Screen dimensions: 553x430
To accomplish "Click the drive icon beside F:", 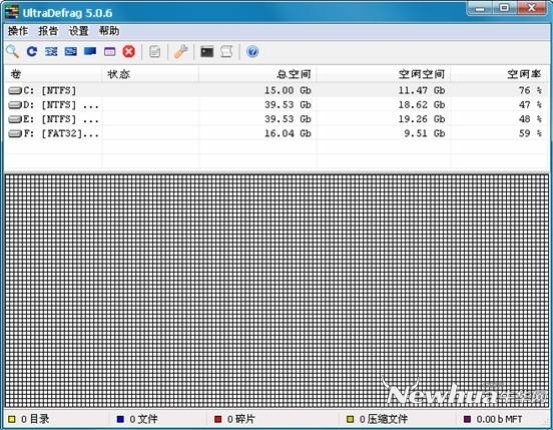I will pos(15,134).
